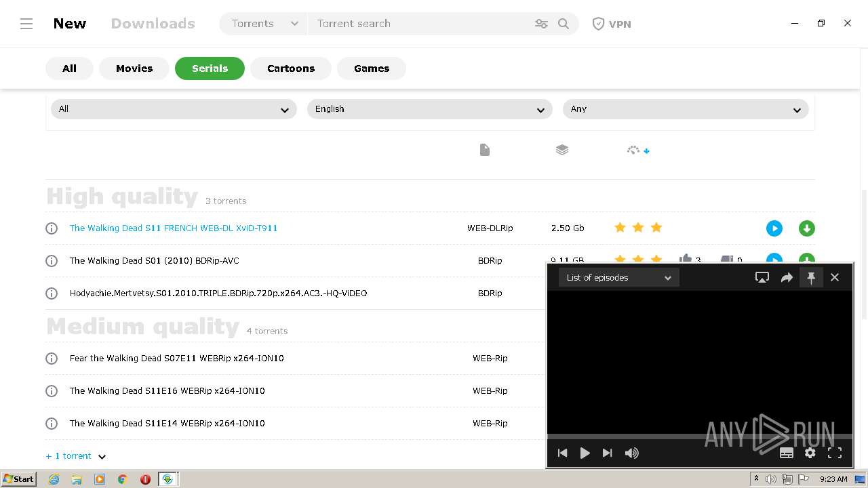Mute the player volume

point(631,453)
